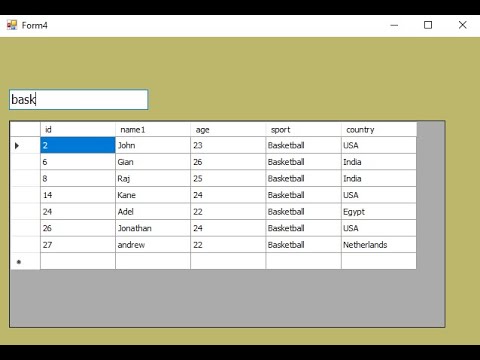
Task: Sort by the 'age' column header
Action: click(228, 130)
